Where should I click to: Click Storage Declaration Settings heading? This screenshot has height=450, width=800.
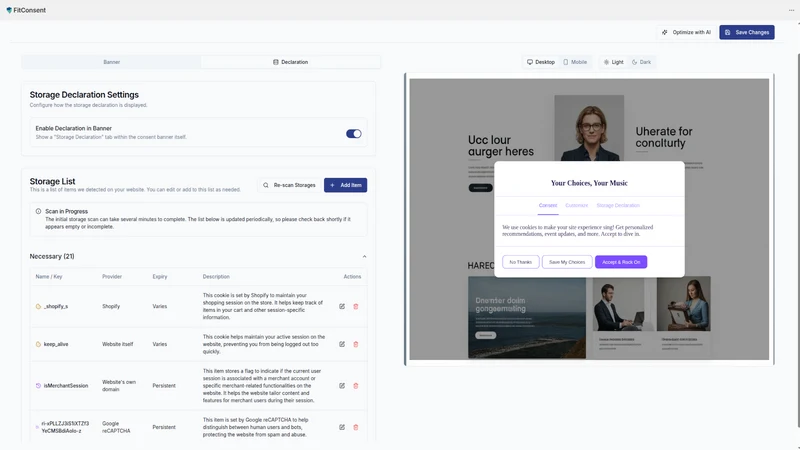[x=84, y=95]
